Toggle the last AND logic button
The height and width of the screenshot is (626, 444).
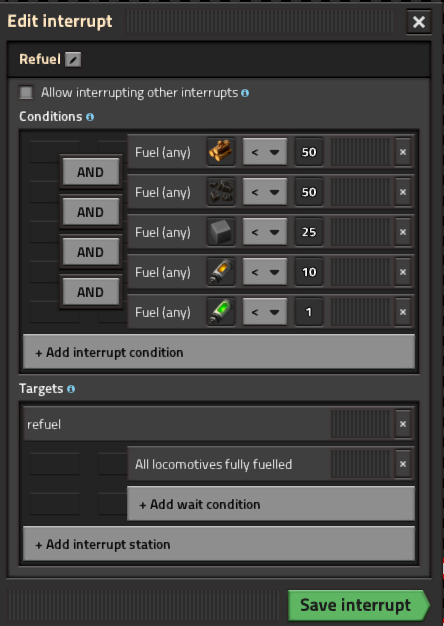(91, 292)
